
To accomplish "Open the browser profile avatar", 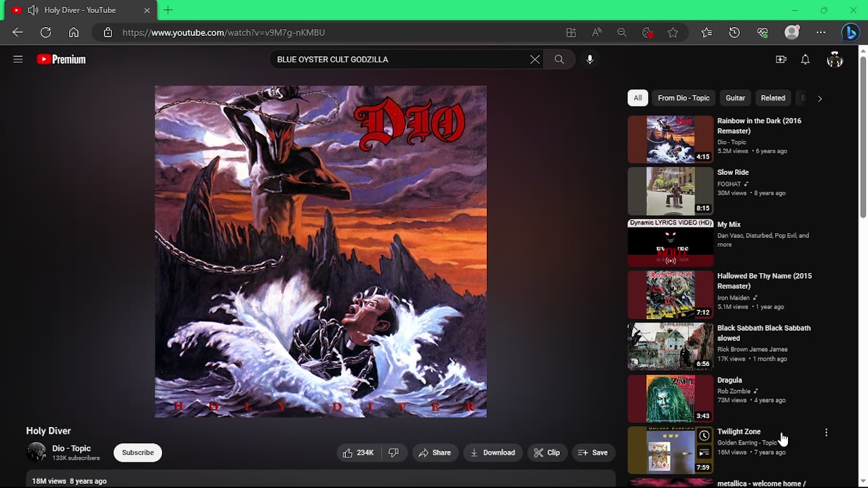I will (x=792, y=33).
